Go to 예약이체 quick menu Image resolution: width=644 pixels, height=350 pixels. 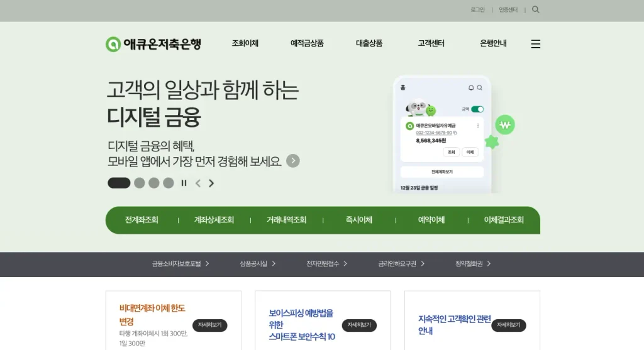(431, 220)
